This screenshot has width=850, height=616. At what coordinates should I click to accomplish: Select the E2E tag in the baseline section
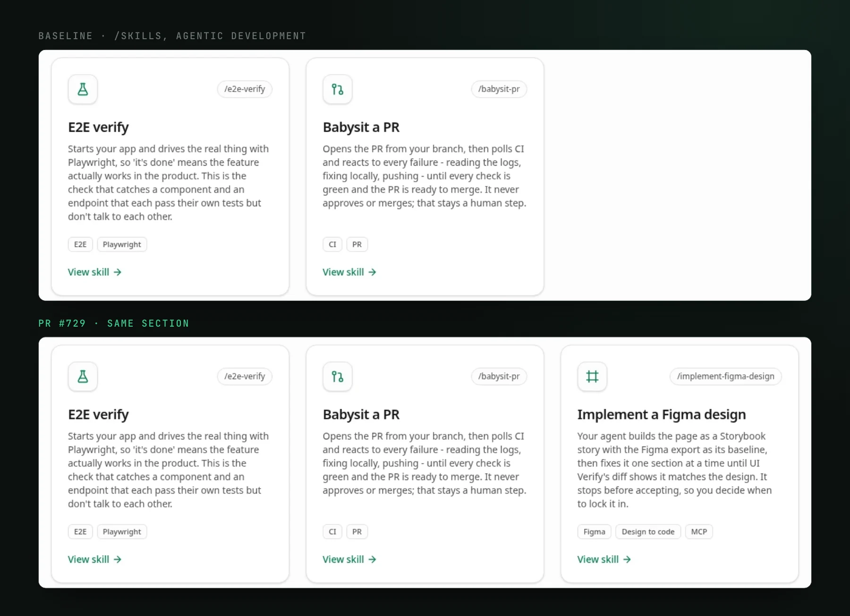pyautogui.click(x=80, y=245)
